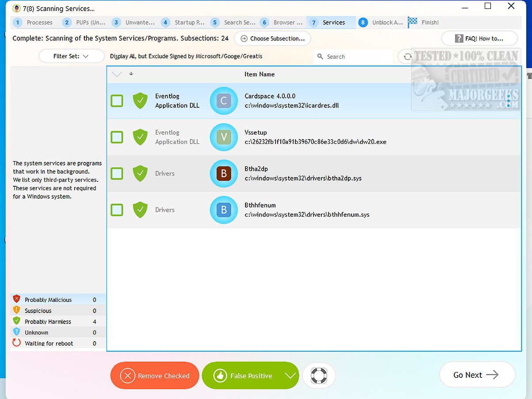Click the Suspicious orange shield filter
532x399 pixels.
point(17,310)
